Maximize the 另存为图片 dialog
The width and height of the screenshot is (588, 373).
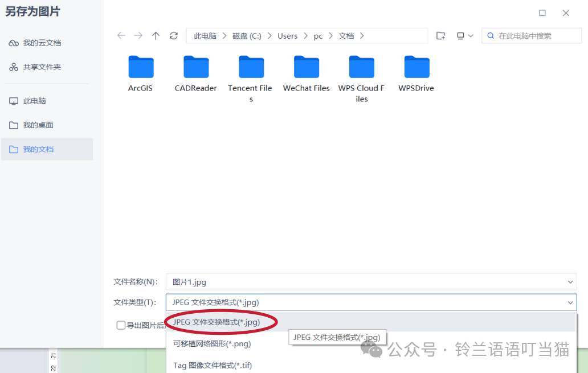542,13
